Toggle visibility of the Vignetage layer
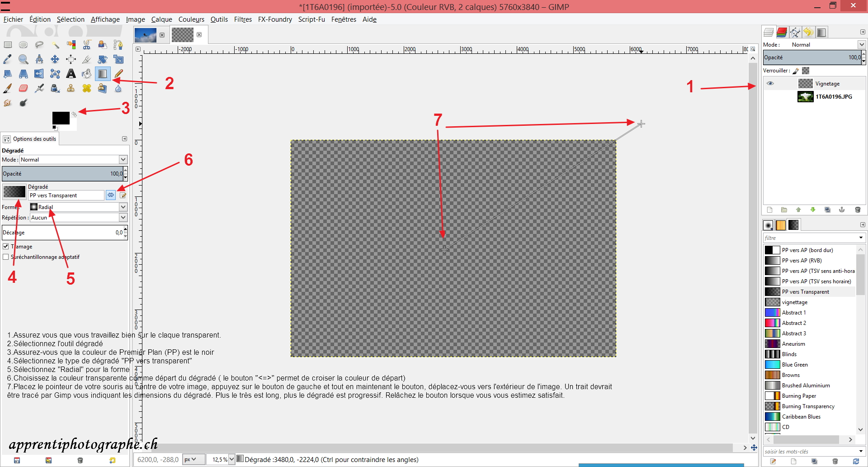The width and height of the screenshot is (868, 467). click(770, 83)
